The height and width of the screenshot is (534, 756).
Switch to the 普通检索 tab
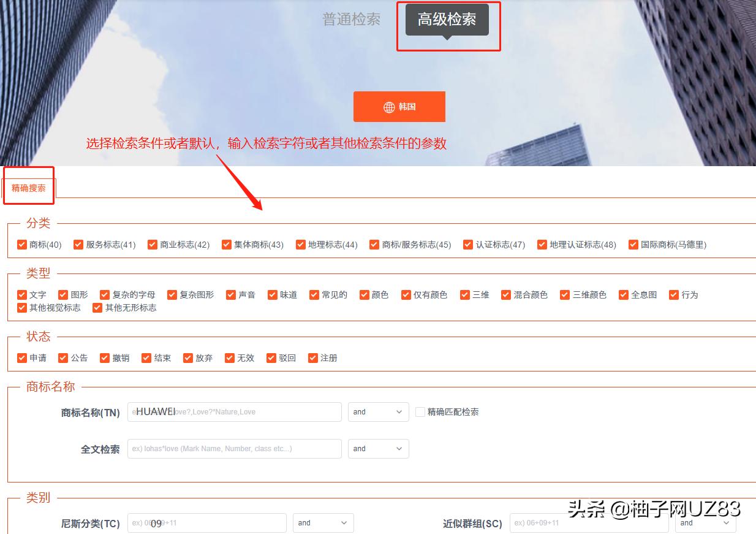[x=350, y=19]
